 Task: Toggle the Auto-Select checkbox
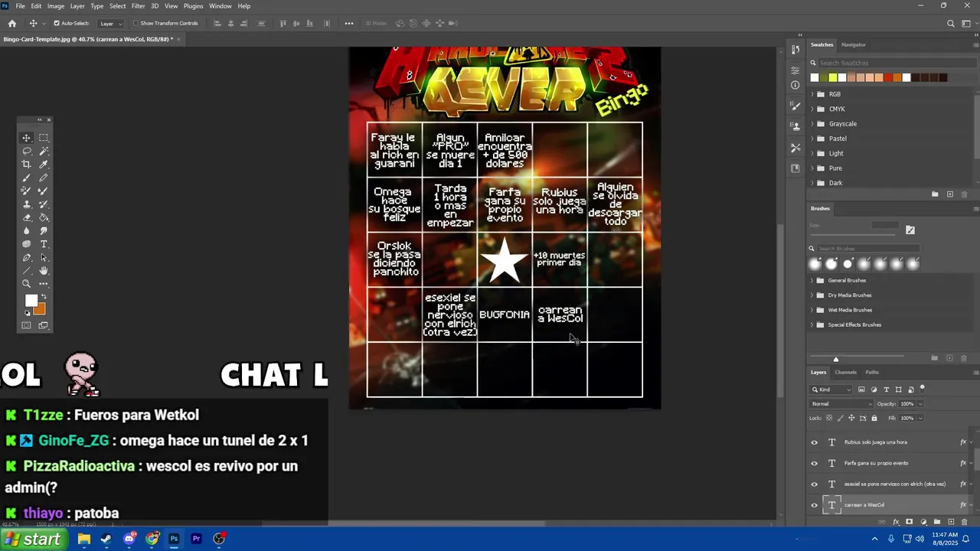[56, 24]
